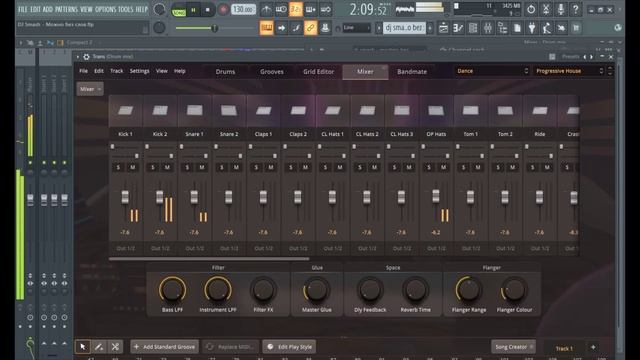Solo the Kick 1 channel
Image resolution: width=640 pixels, height=360 pixels.
coord(118,167)
